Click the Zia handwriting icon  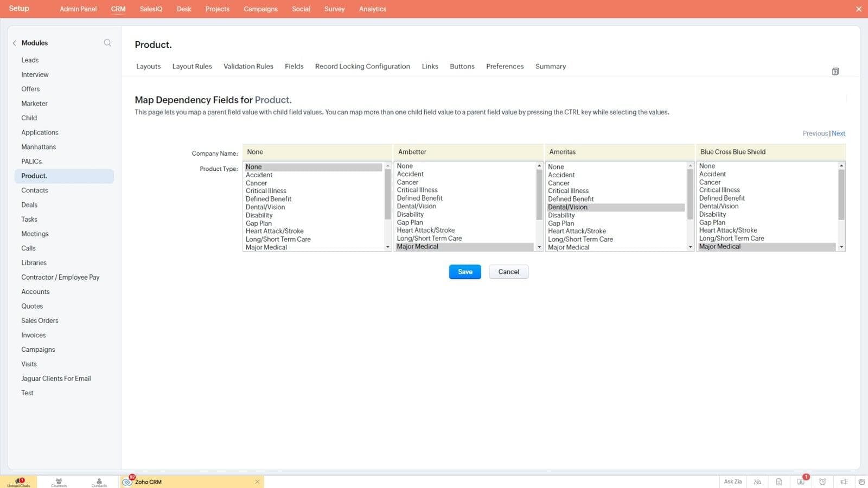coord(757,481)
